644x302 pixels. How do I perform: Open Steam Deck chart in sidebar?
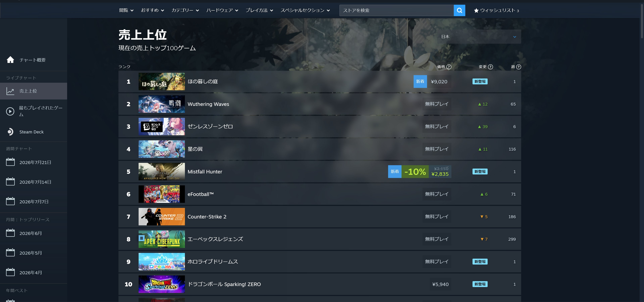coord(34,132)
